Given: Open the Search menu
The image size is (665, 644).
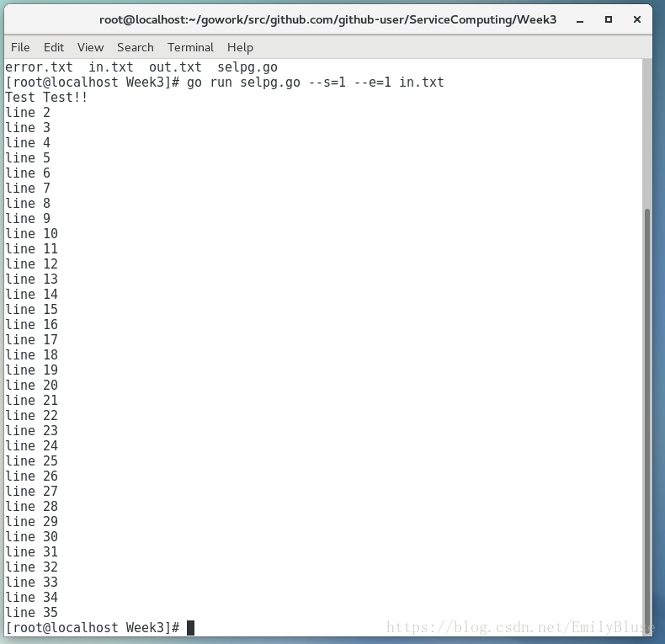Looking at the screenshot, I should (x=136, y=47).
